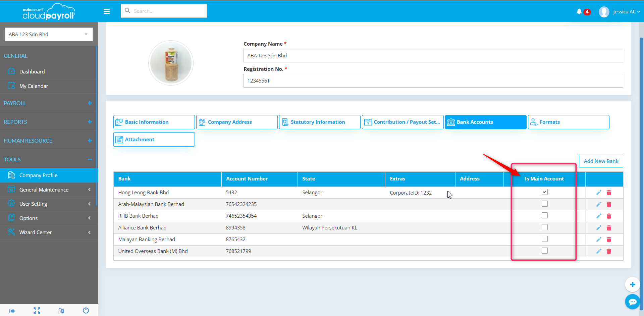644x316 pixels.
Task: Set RHB Bank Berhad as main account
Action: pyautogui.click(x=544, y=215)
